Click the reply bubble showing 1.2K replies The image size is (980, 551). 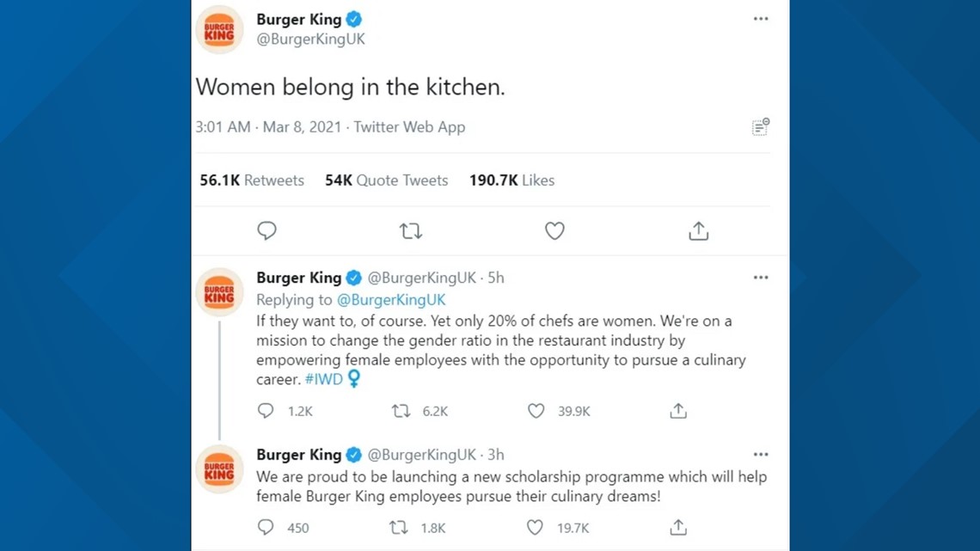(x=266, y=411)
